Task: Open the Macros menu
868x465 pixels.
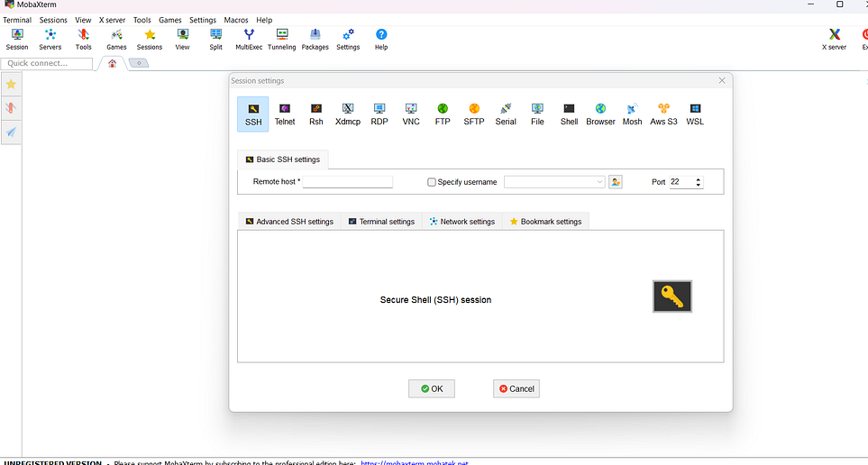Action: click(x=236, y=20)
